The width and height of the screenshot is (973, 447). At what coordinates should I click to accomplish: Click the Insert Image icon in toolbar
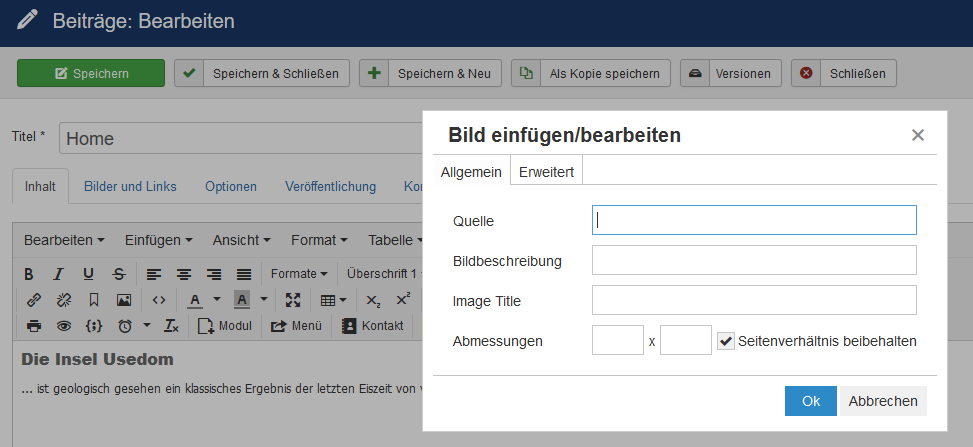click(x=124, y=300)
